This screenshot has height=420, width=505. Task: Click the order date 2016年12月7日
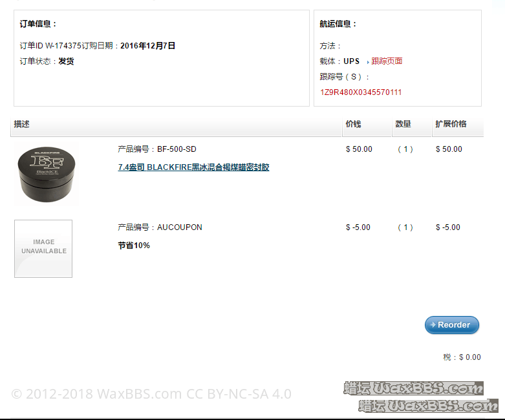tap(147, 46)
